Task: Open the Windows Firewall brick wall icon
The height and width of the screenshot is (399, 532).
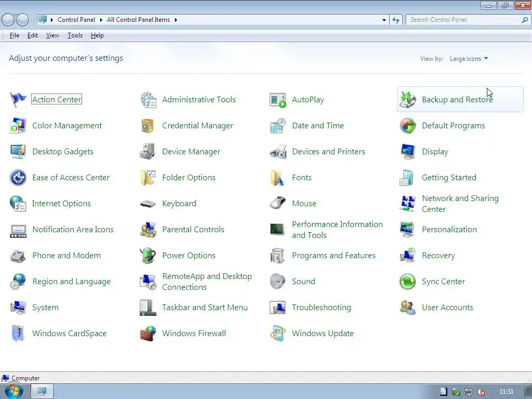Action: tap(148, 333)
